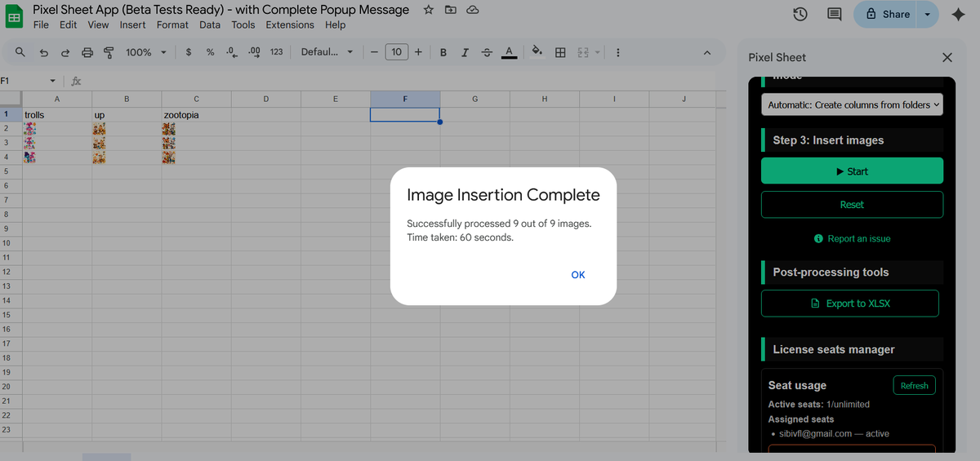Image resolution: width=980 pixels, height=461 pixels.
Task: Open the Share options dropdown arrow
Action: pos(927,14)
